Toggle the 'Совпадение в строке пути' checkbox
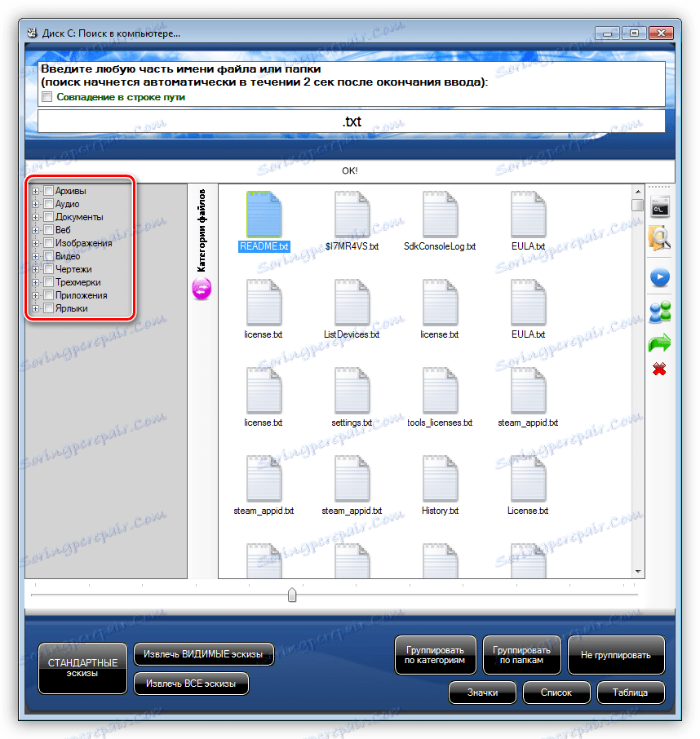 [x=47, y=97]
